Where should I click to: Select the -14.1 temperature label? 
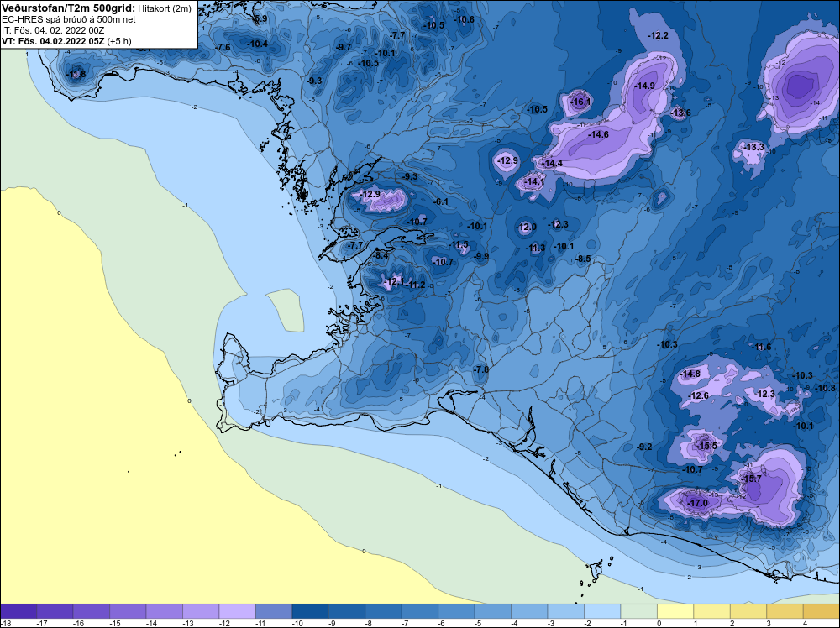pyautogui.click(x=534, y=182)
